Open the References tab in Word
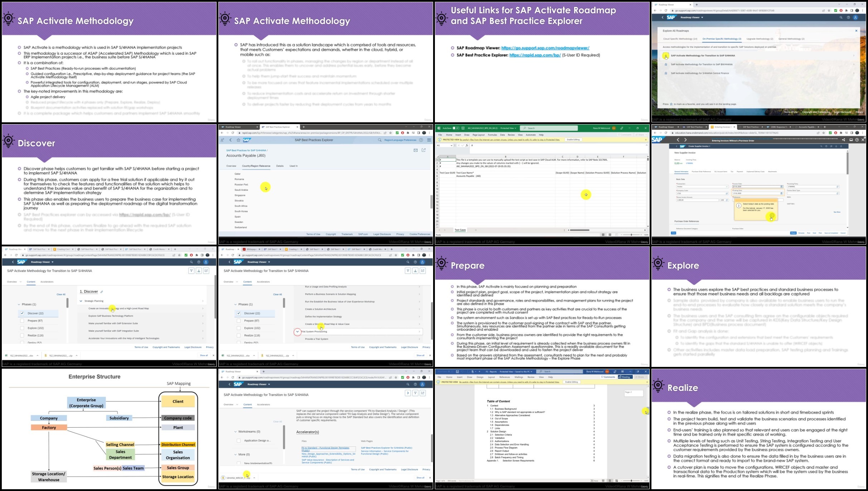Image resolution: width=868 pixels, height=491 pixels. (x=504, y=377)
